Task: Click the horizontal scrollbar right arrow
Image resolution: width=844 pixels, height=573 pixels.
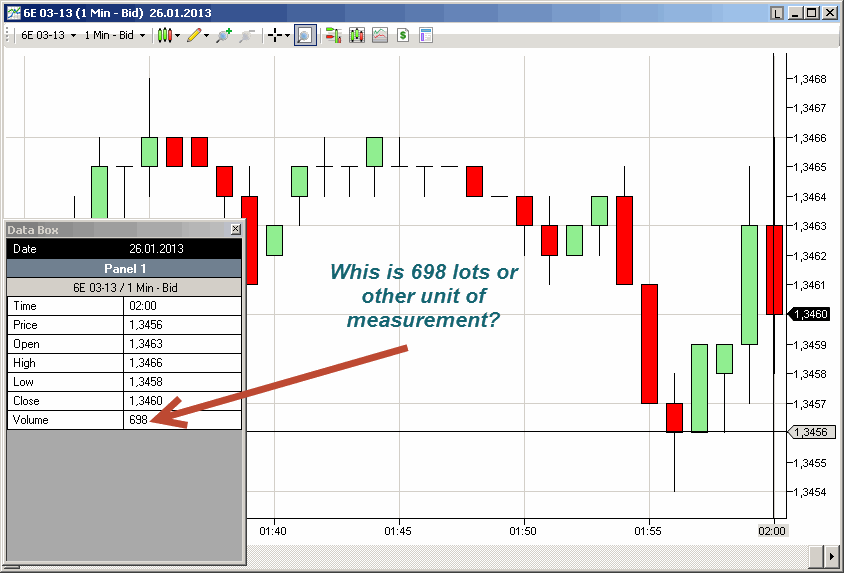Action: click(830, 555)
